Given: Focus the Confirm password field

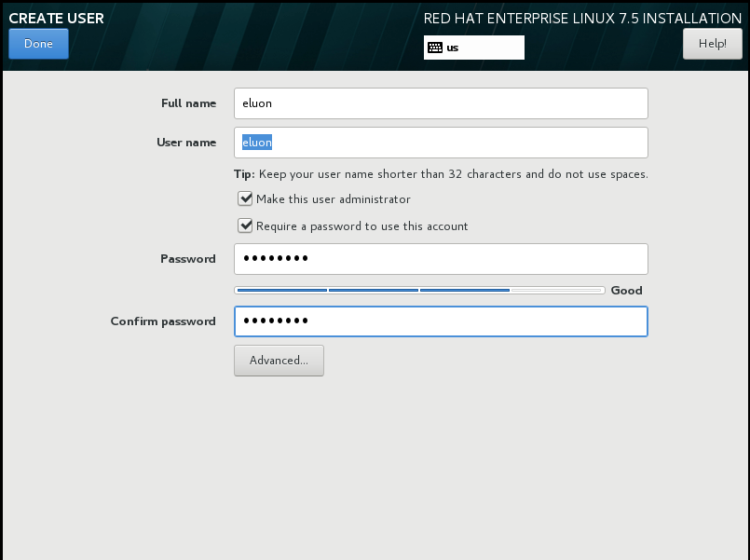Looking at the screenshot, I should coord(441,321).
